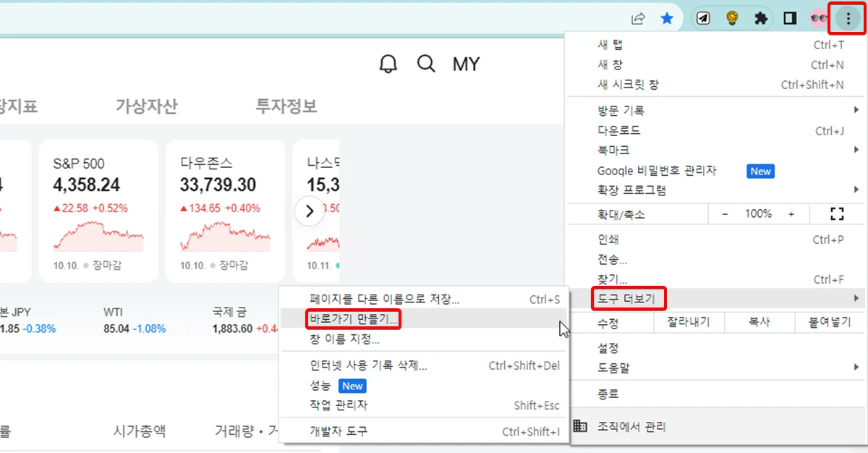868x453 pixels.
Task: Click the search magnifier icon
Action: (x=427, y=64)
